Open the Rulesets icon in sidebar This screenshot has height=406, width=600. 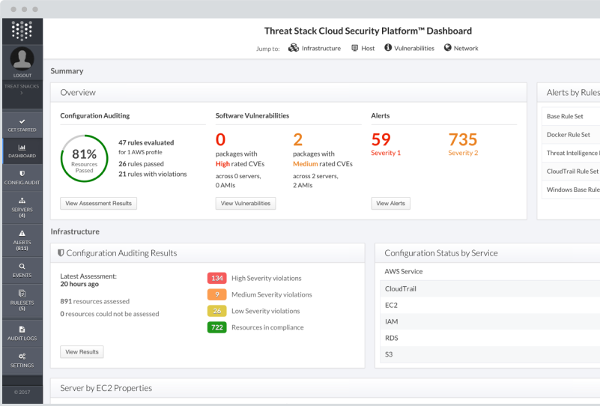[x=22, y=300]
